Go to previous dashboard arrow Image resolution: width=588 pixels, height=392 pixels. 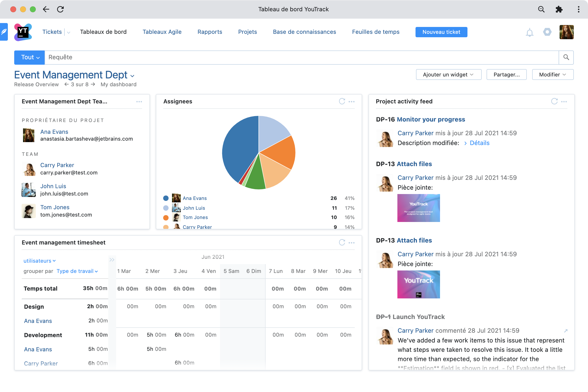(x=66, y=84)
